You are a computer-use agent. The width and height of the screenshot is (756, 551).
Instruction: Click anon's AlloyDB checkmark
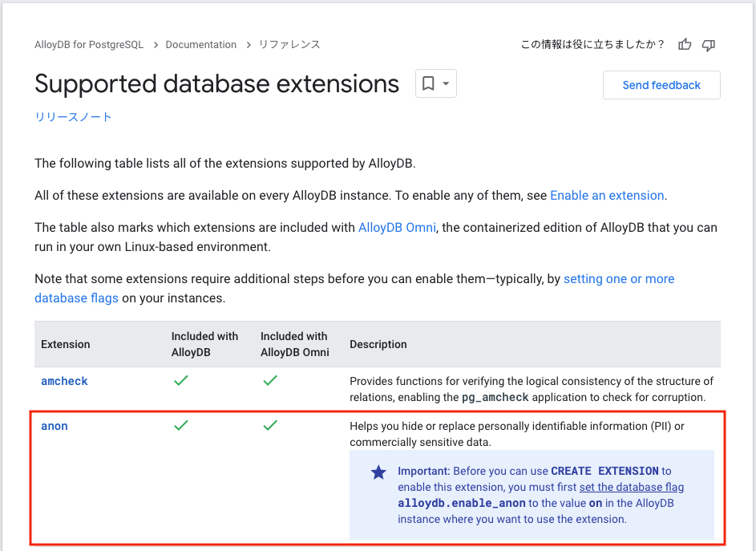(x=181, y=425)
